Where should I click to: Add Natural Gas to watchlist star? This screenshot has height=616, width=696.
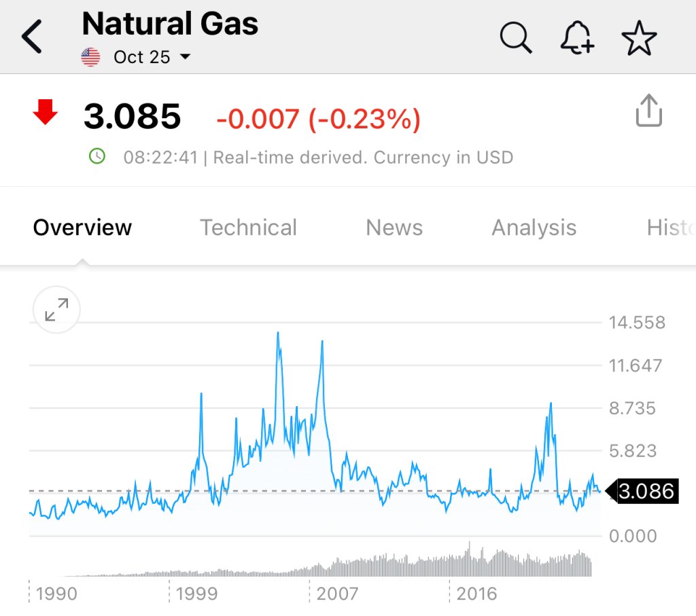[x=639, y=37]
